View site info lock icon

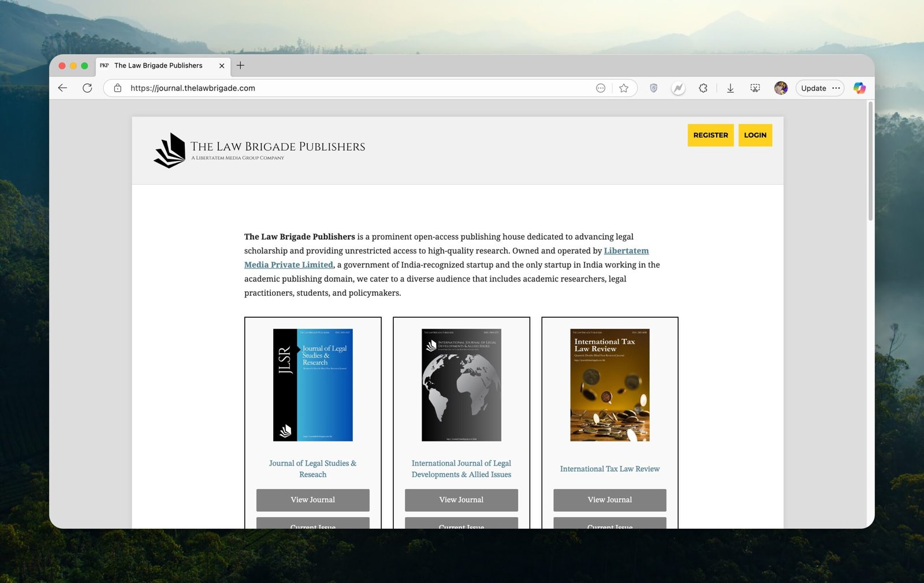tap(118, 88)
